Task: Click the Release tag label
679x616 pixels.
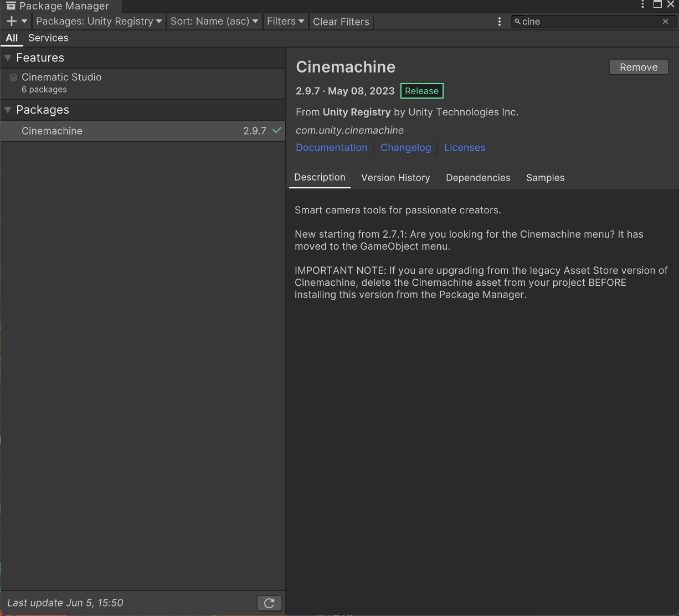Action: coord(421,91)
